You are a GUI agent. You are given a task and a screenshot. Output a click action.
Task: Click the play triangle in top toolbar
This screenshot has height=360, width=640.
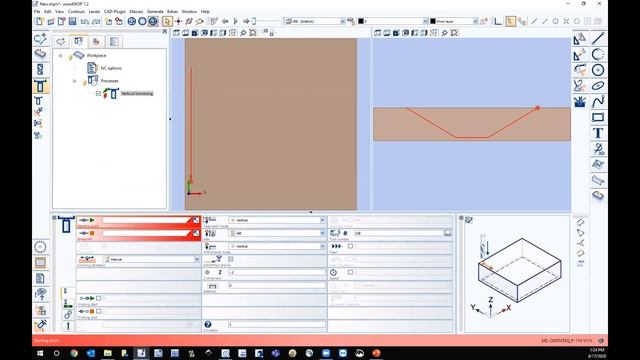coord(236,21)
